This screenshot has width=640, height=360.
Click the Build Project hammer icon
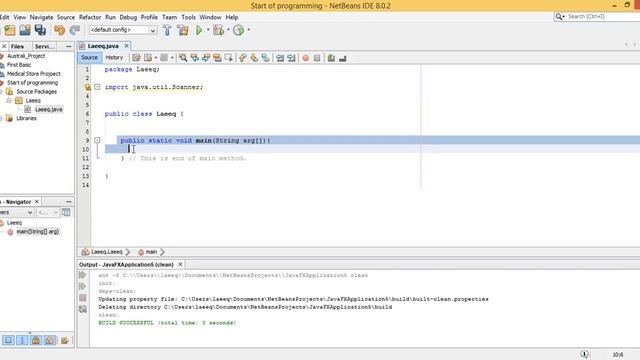pyautogui.click(x=167, y=30)
